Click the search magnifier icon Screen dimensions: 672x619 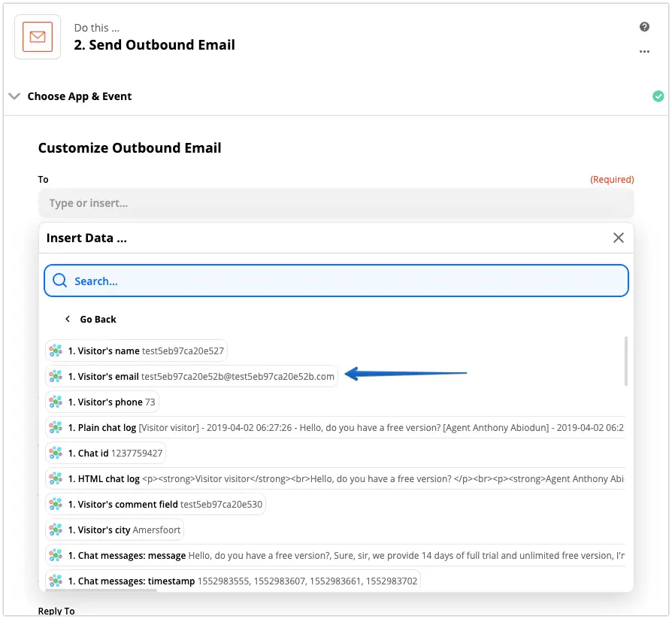[59, 281]
